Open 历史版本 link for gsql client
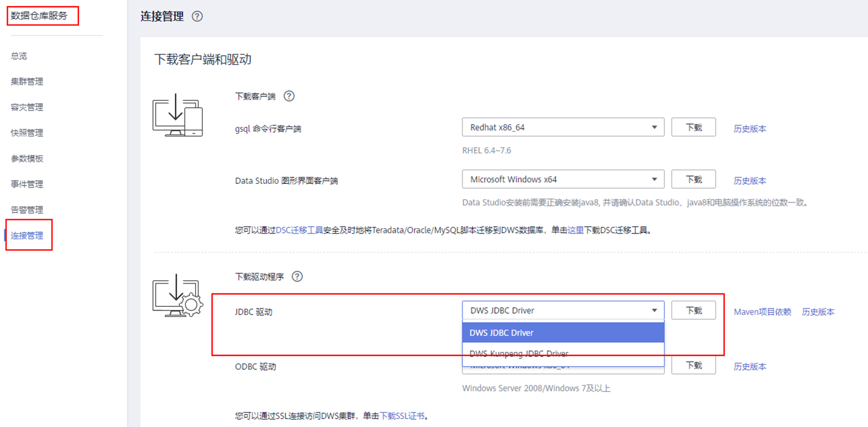868x427 pixels. (750, 129)
